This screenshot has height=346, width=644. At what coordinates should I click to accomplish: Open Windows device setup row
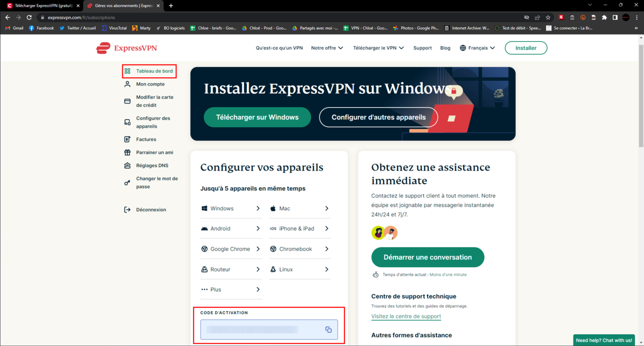[231, 208]
